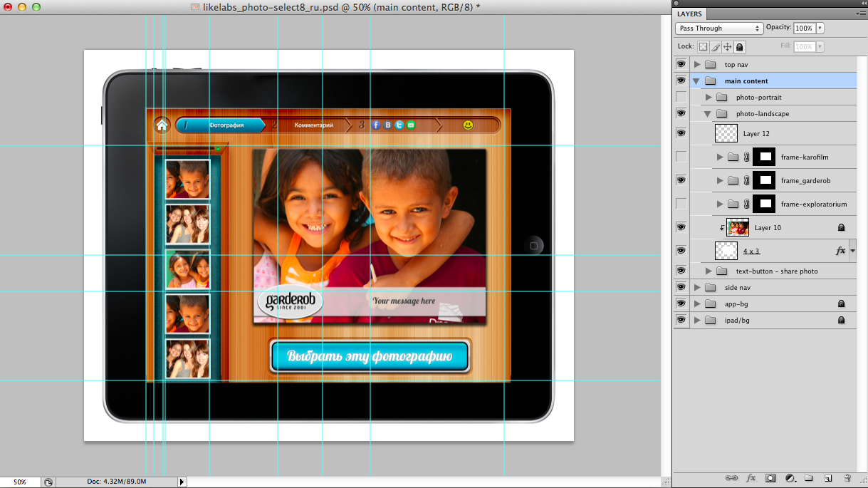Open the Opacity slider dropdown arrow
The width and height of the screenshot is (868, 488).
pyautogui.click(x=820, y=28)
